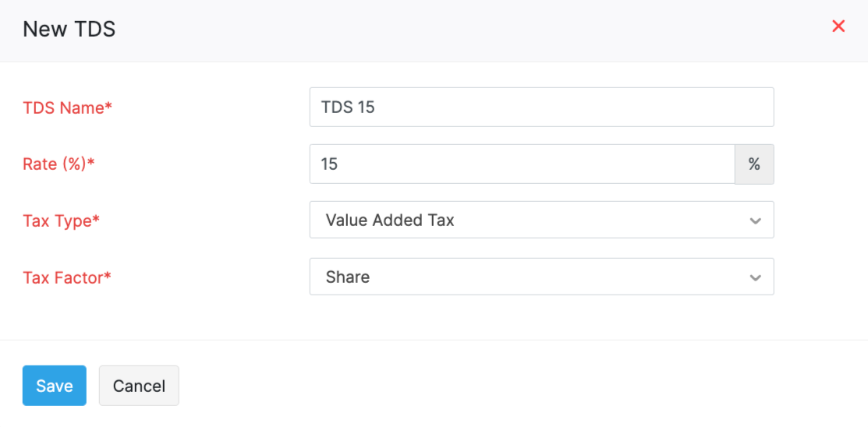This screenshot has height=427, width=868.
Task: Click the TDS Name* label
Action: click(67, 108)
